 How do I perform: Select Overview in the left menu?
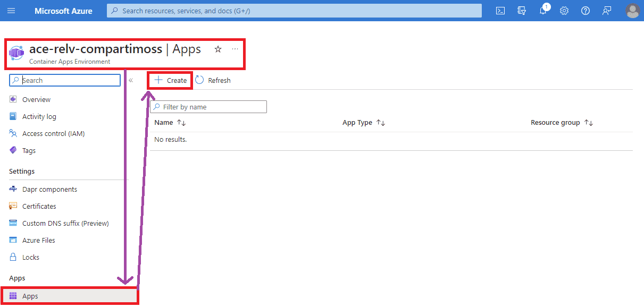point(36,100)
